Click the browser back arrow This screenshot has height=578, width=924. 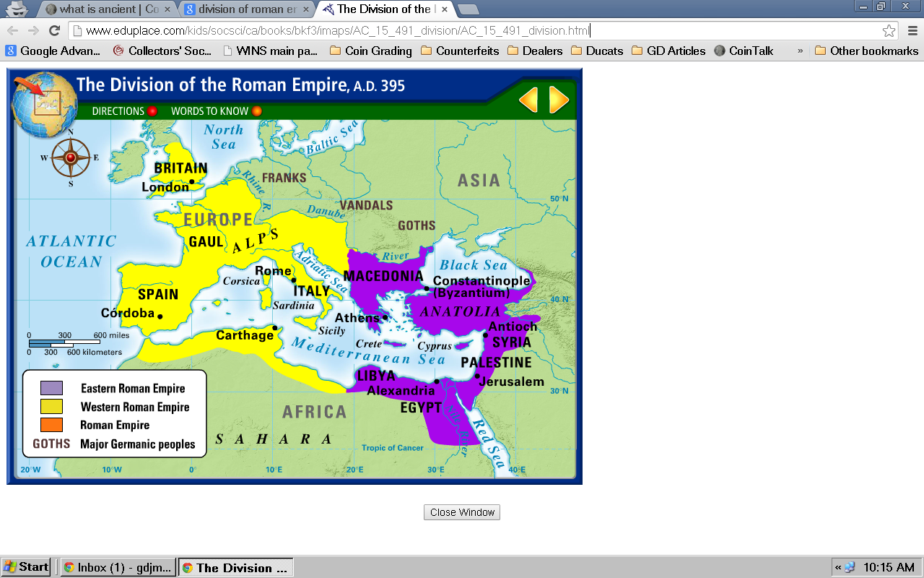pos(13,30)
